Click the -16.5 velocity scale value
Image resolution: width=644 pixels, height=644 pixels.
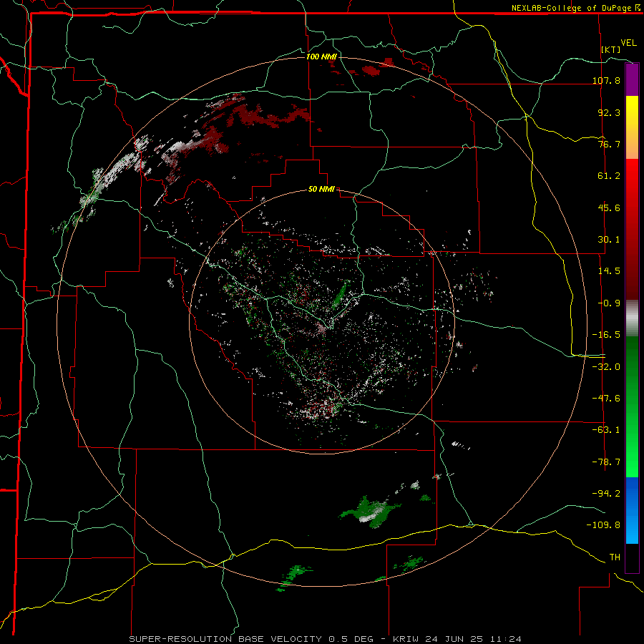tap(606, 335)
